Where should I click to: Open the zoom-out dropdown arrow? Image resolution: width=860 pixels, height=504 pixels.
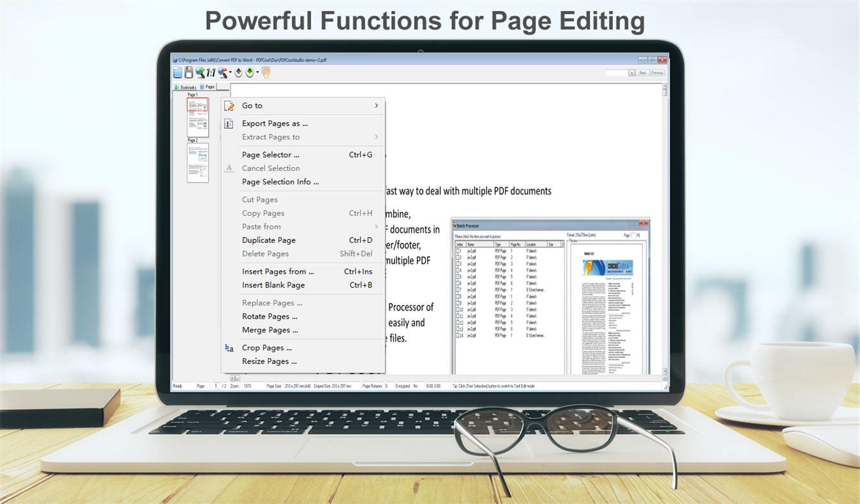pos(230,72)
